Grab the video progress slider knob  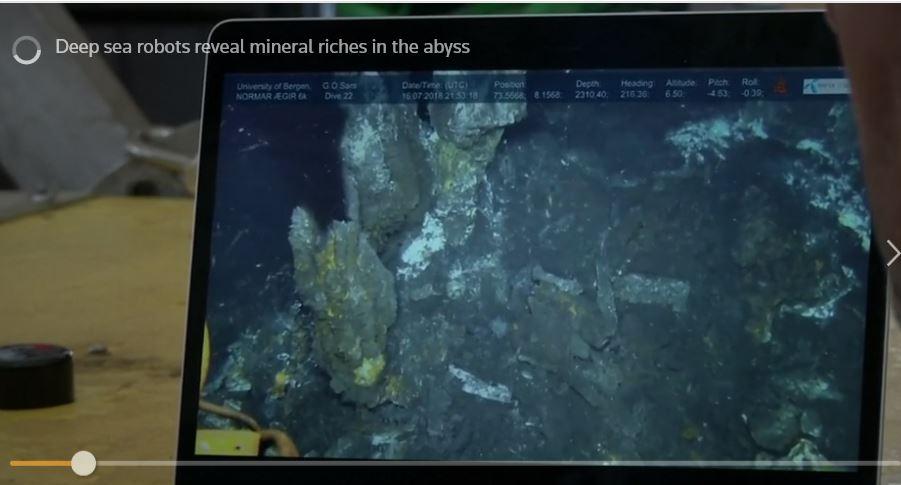tap(84, 463)
